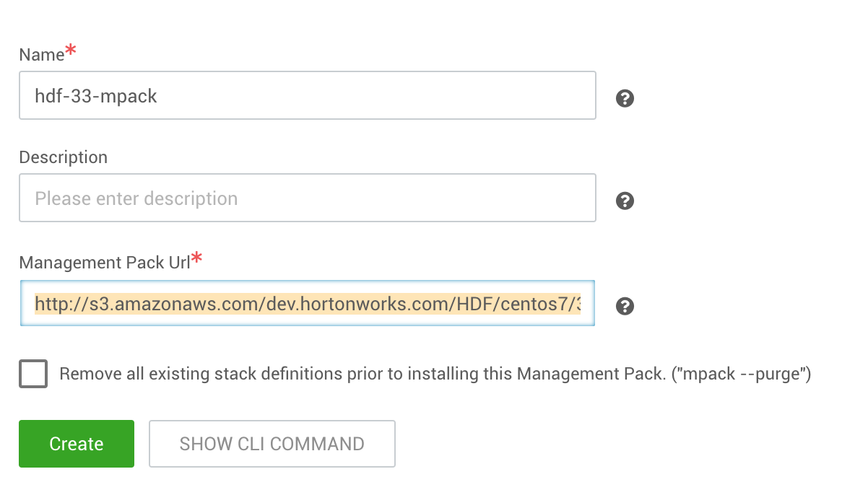The image size is (868, 495).
Task: Click the Description label text
Action: 63,157
